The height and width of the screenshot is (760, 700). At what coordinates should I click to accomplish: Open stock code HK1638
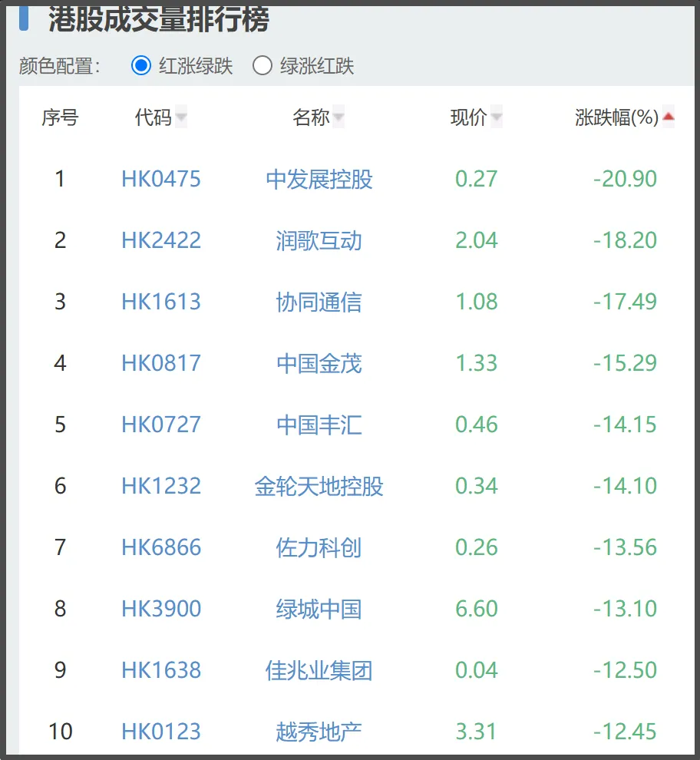pos(161,670)
